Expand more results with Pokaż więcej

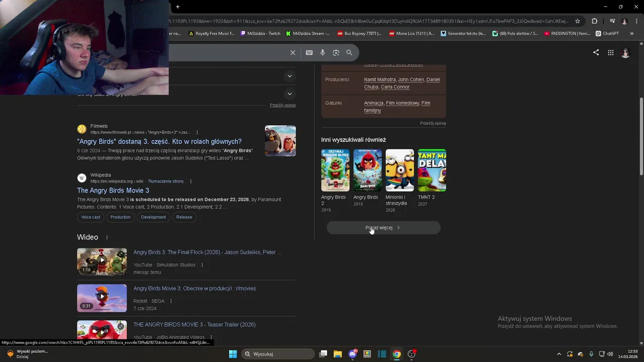(x=383, y=228)
